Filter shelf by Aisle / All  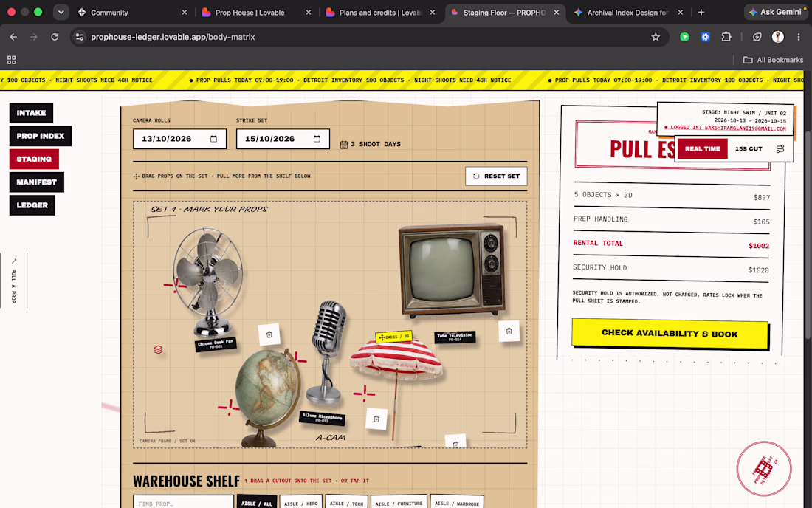click(x=256, y=503)
